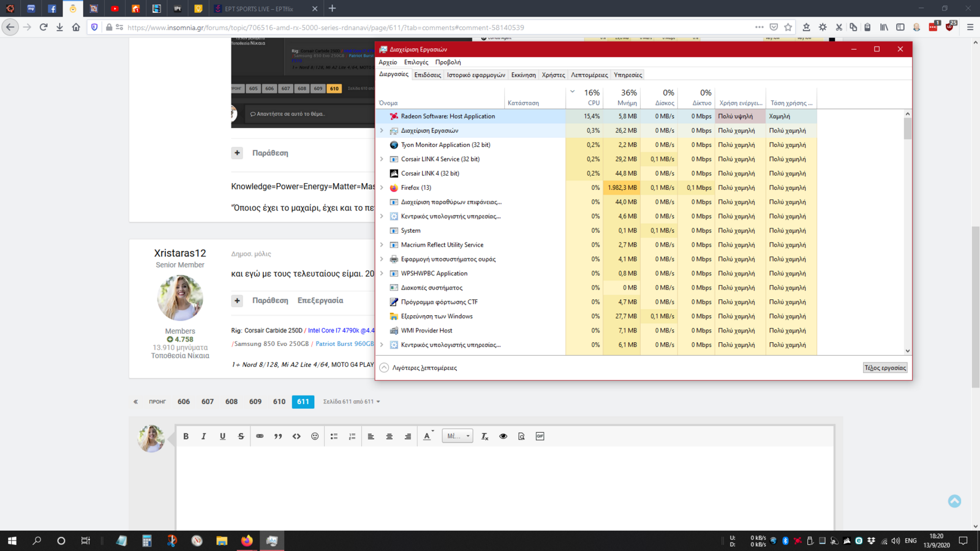Viewport: 980px width, 551px height.
Task: Expand the Corsair LINK 4 Service row
Action: pyautogui.click(x=382, y=159)
